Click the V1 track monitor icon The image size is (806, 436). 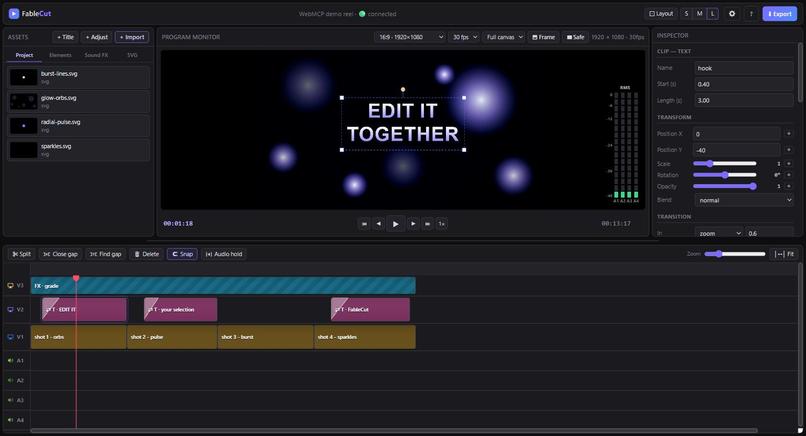click(x=10, y=337)
